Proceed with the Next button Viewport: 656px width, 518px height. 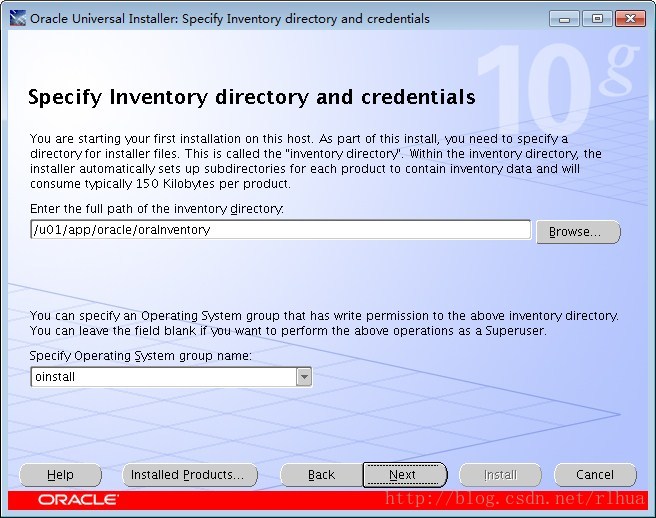point(405,475)
